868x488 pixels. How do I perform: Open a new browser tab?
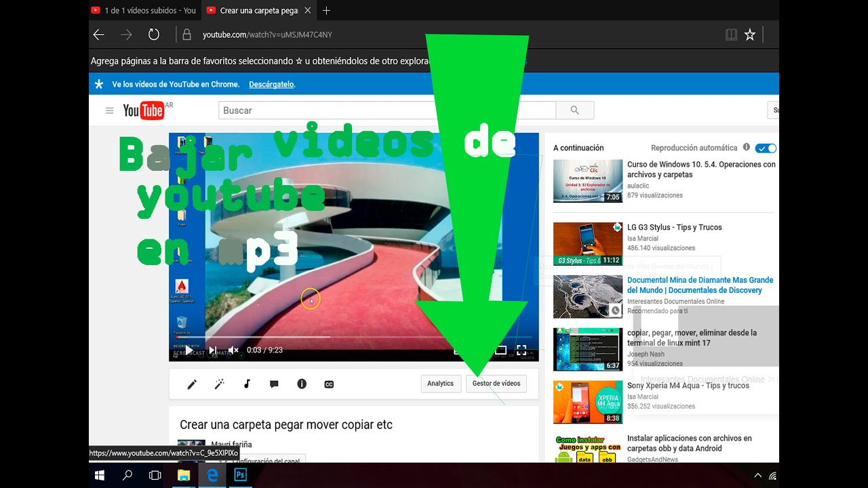(x=326, y=10)
